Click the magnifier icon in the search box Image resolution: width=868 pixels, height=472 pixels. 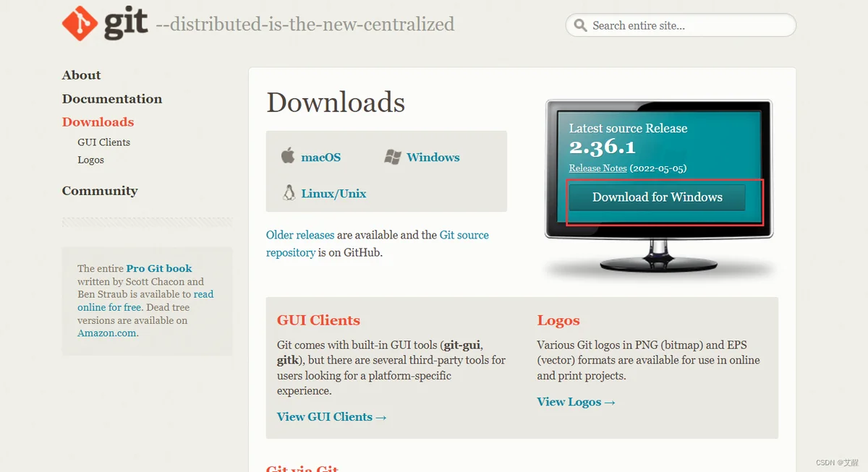580,25
